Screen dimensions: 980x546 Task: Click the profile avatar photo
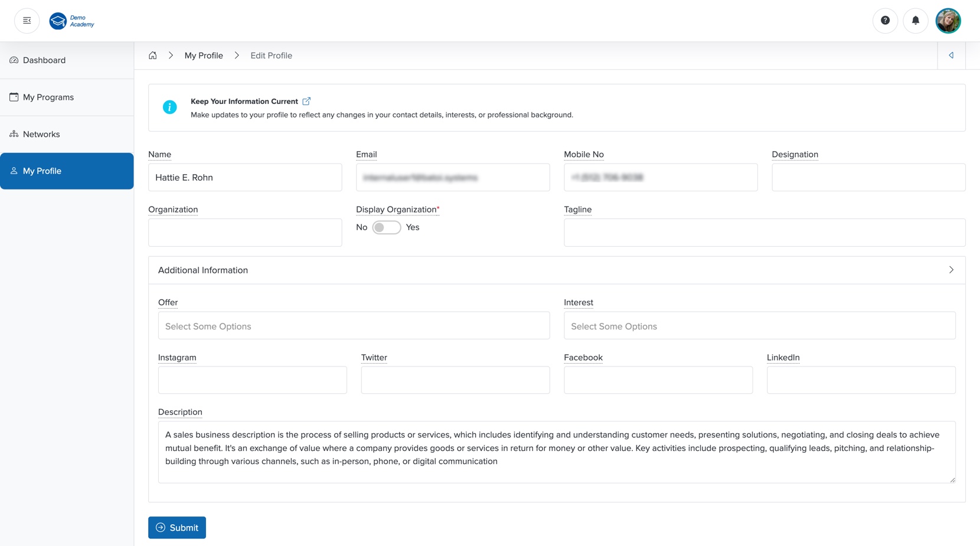[948, 20]
